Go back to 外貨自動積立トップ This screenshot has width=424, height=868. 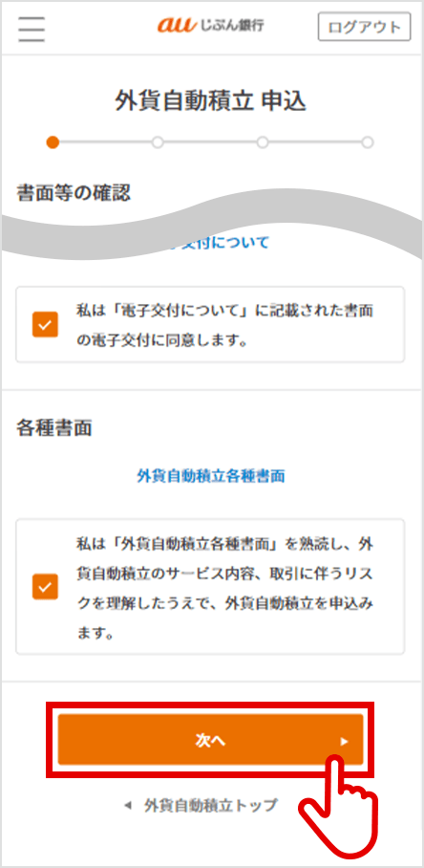pos(210,806)
